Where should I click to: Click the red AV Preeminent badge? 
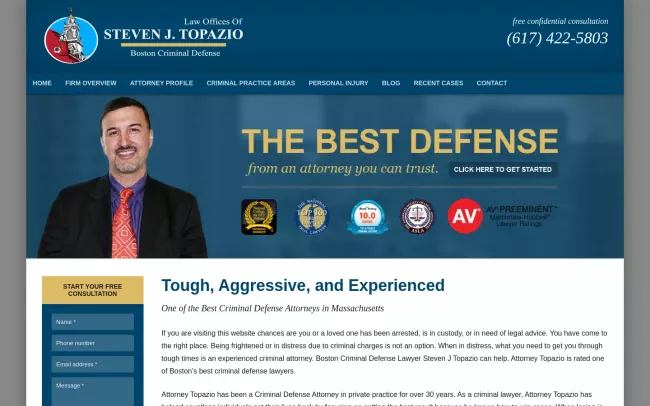(x=465, y=216)
